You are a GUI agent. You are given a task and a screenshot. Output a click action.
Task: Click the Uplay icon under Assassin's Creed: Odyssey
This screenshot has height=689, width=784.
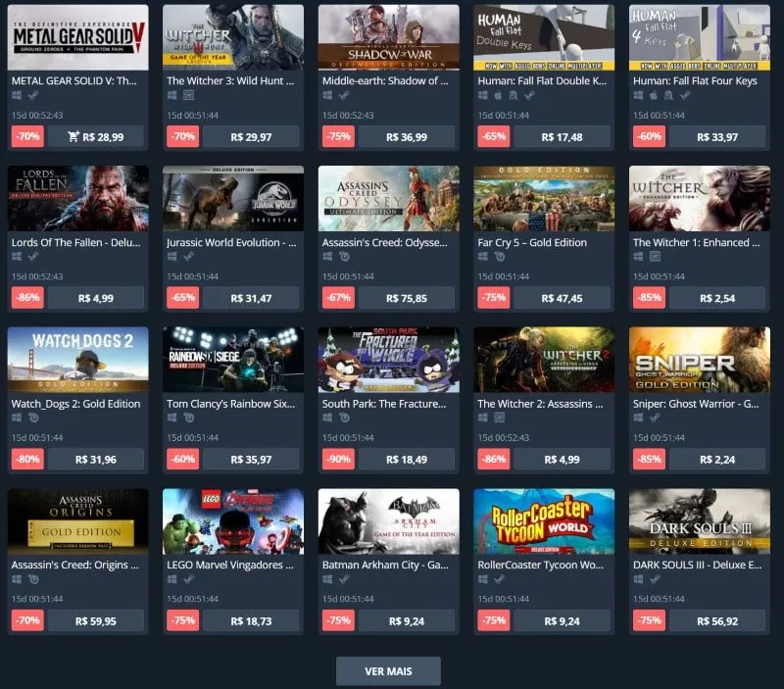344,257
